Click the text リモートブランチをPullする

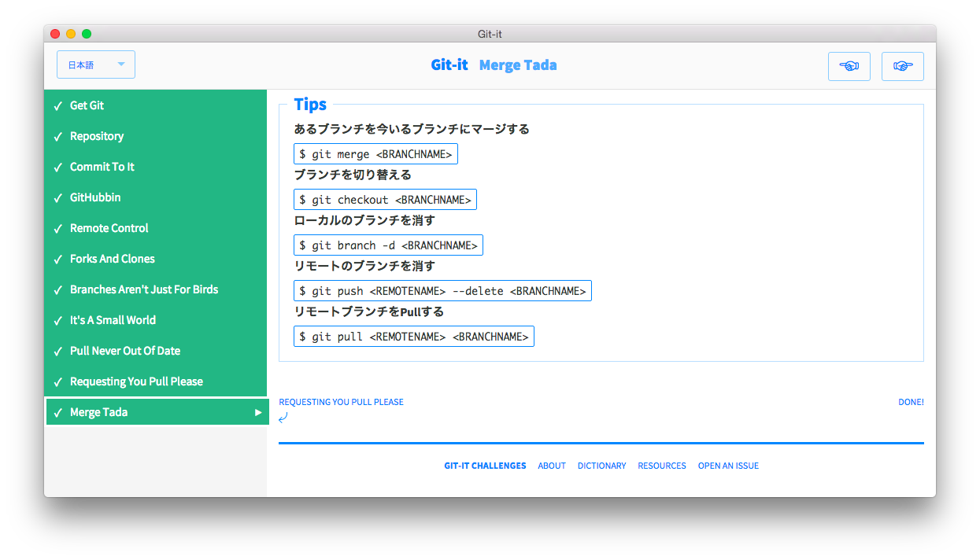coord(369,311)
